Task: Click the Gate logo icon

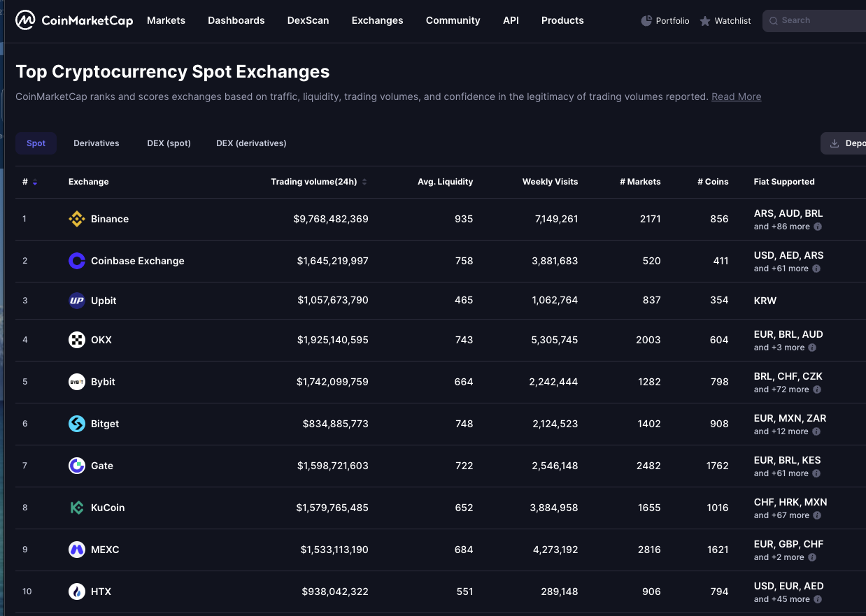Action: pos(77,466)
